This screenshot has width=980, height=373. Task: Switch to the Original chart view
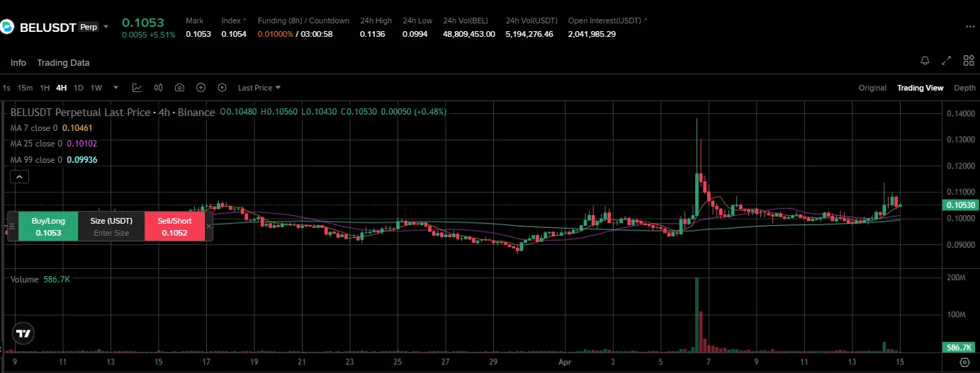point(872,88)
